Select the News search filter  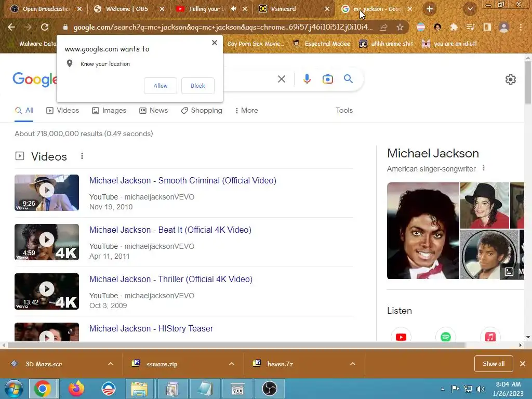[x=154, y=110]
